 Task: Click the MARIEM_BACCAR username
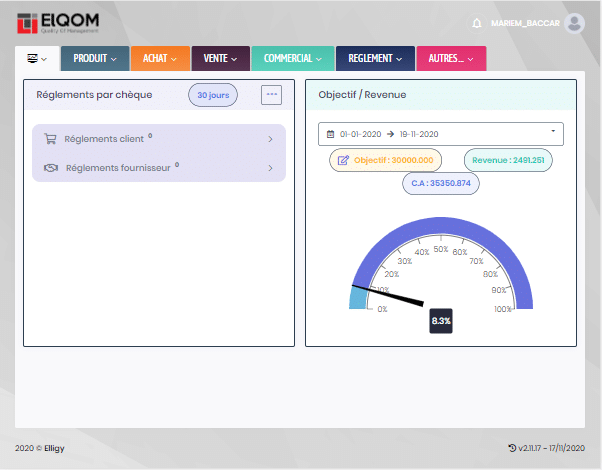525,23
